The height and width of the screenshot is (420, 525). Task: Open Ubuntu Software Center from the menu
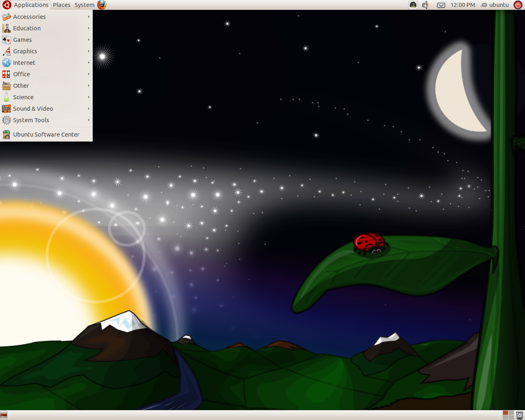tap(46, 135)
